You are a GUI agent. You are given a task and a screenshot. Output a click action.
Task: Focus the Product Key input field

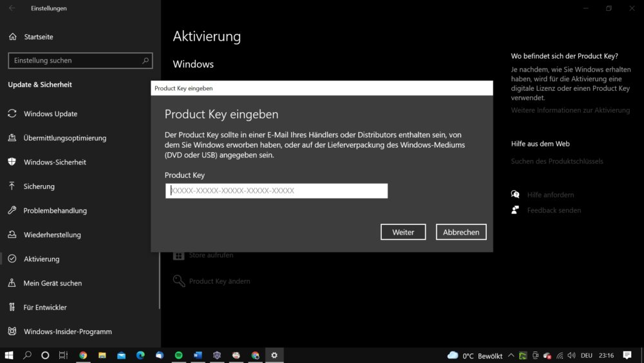tap(276, 191)
